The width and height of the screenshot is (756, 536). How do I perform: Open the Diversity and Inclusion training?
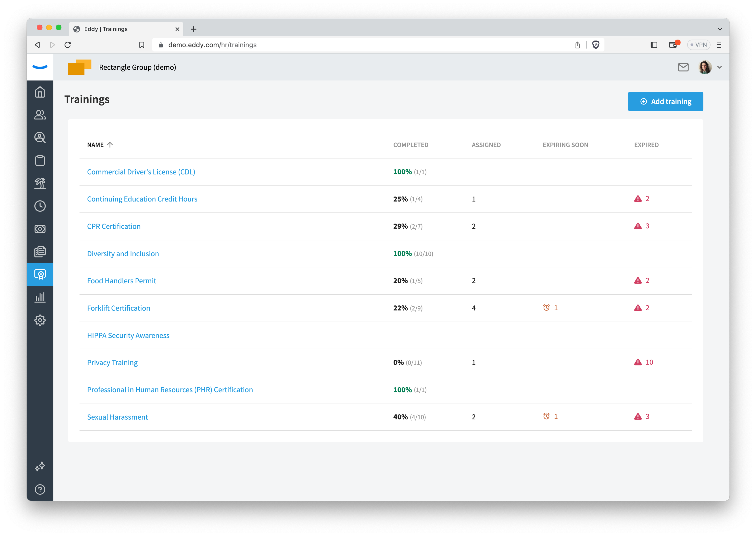(x=123, y=253)
